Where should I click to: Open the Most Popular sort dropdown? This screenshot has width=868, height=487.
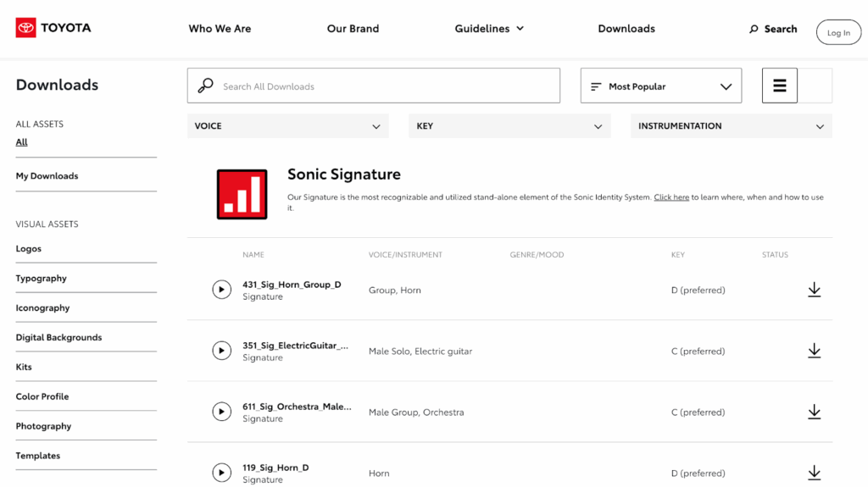[x=660, y=86]
